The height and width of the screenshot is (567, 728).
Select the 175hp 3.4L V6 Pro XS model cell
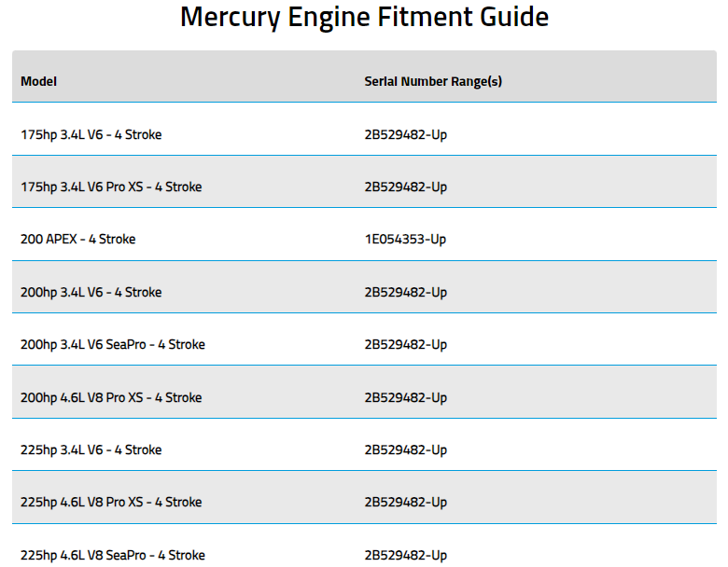[x=110, y=187]
